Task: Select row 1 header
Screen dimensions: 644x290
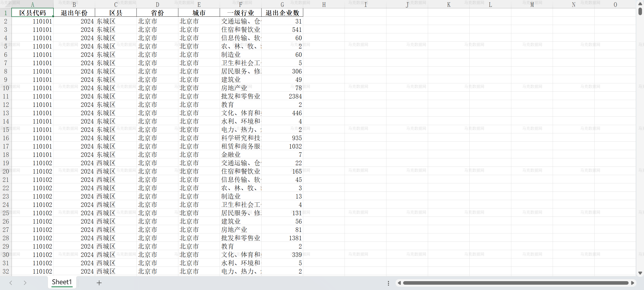Action: point(5,13)
